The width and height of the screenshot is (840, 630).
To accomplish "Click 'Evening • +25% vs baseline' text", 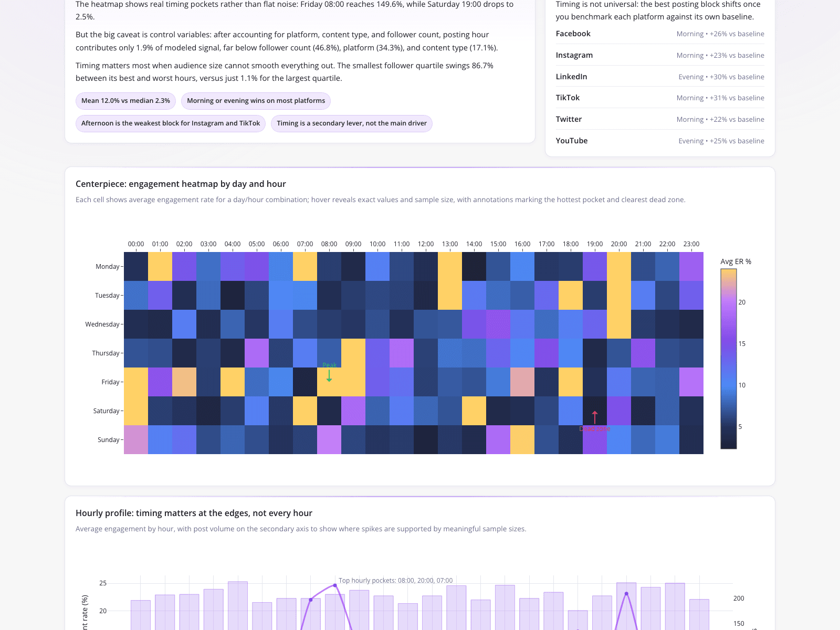I will 721,141.
